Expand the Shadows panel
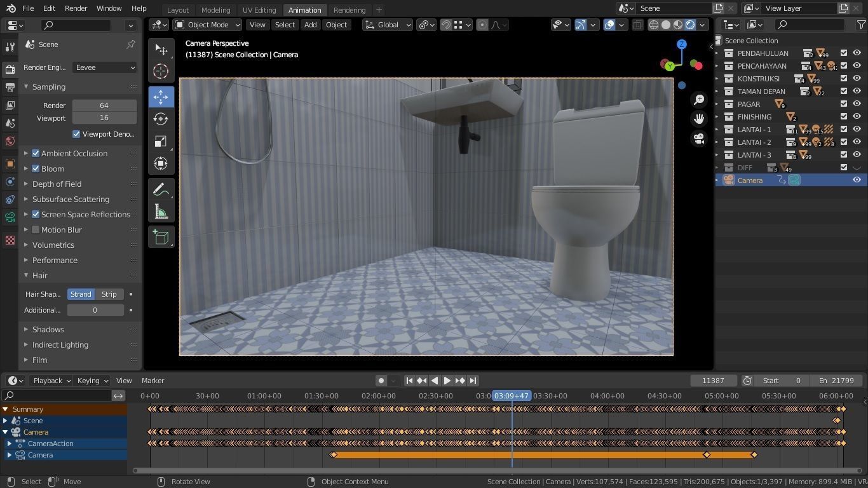The width and height of the screenshot is (868, 488). click(48, 329)
